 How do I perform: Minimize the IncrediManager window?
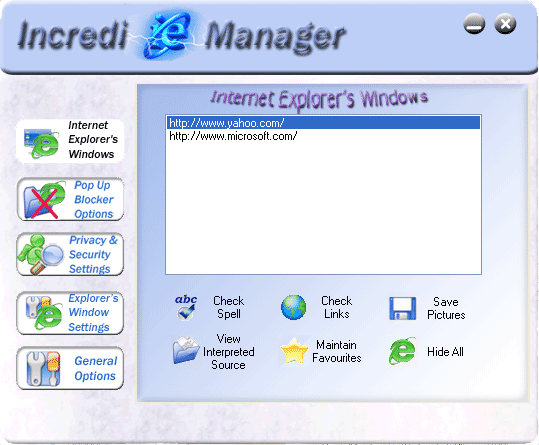(x=474, y=24)
